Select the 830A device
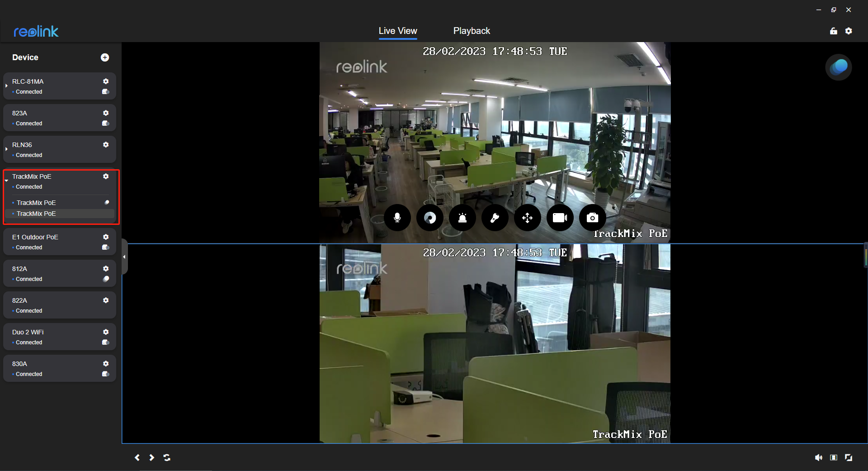 coord(60,368)
